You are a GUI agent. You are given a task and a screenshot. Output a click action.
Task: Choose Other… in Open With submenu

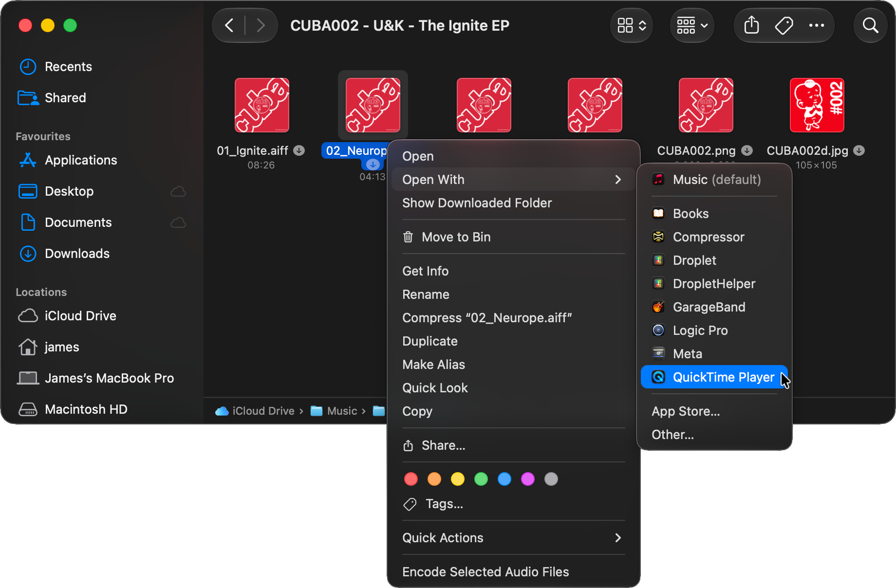tap(714, 435)
